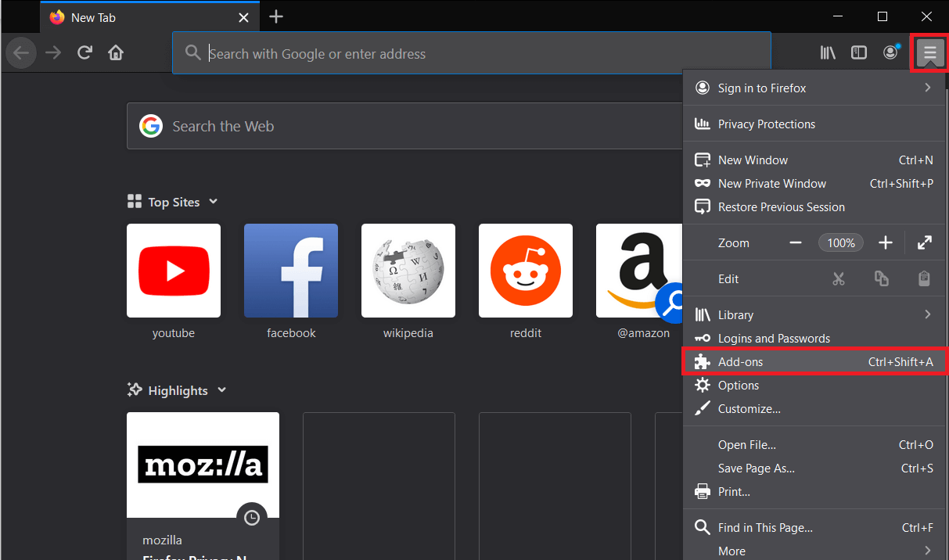Screen dimensions: 949x560
Task: Open a new tab with plus button
Action: [275, 16]
